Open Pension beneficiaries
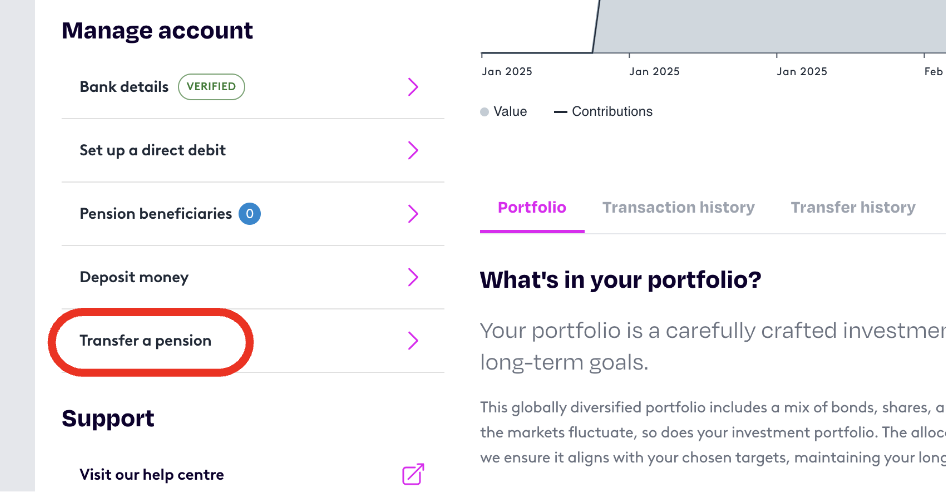Image resolution: width=946 pixels, height=502 pixels. (x=156, y=214)
